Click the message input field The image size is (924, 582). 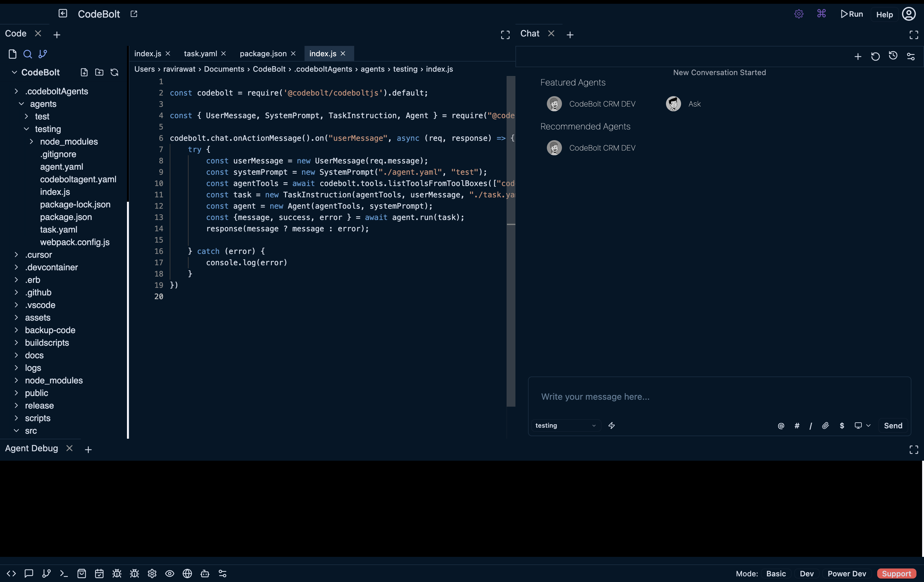click(x=719, y=397)
